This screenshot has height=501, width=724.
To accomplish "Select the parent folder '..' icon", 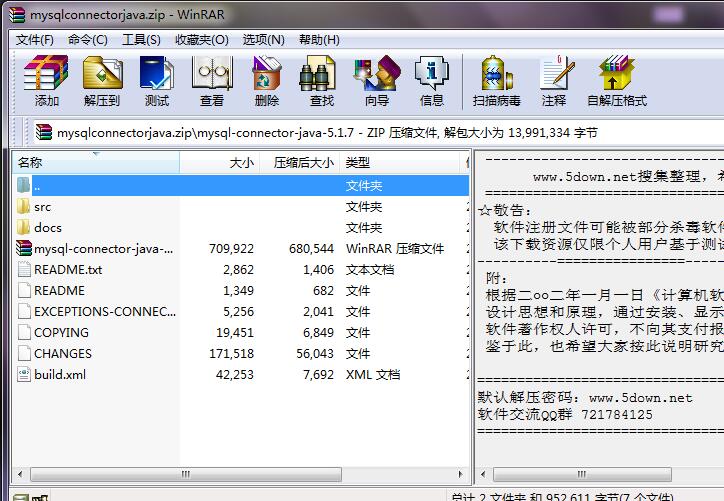I will click(x=24, y=185).
